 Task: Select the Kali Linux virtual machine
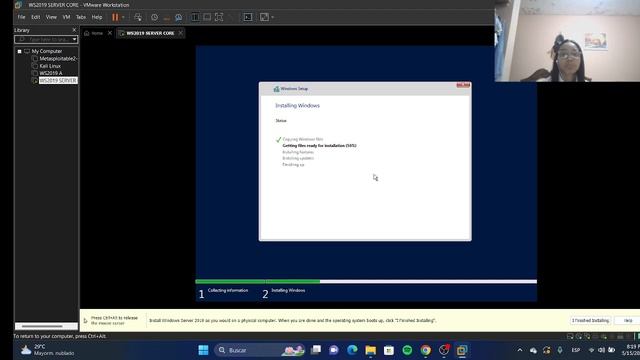click(x=50, y=66)
